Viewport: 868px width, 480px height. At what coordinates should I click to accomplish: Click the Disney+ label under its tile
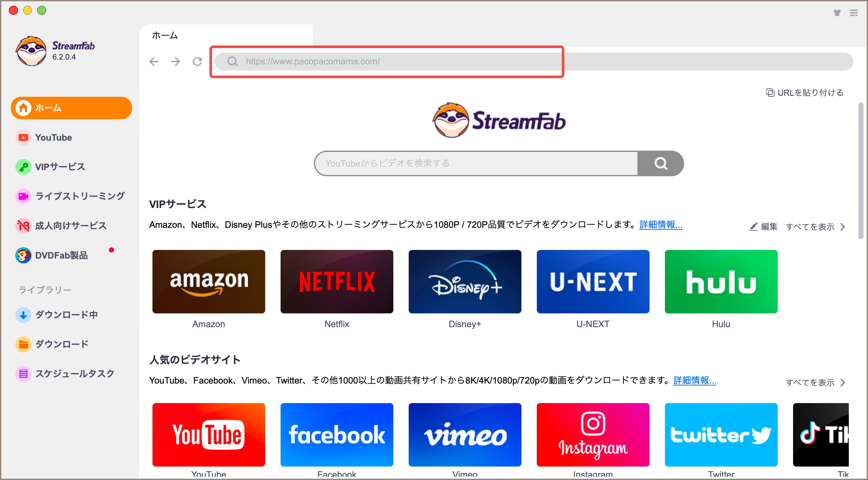pos(465,324)
